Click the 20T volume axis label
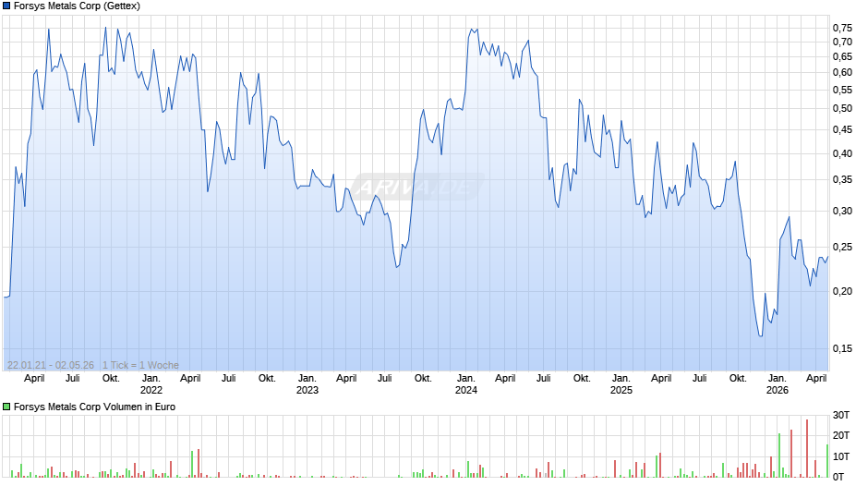Screen dimensions: 868x486 coord(841,435)
